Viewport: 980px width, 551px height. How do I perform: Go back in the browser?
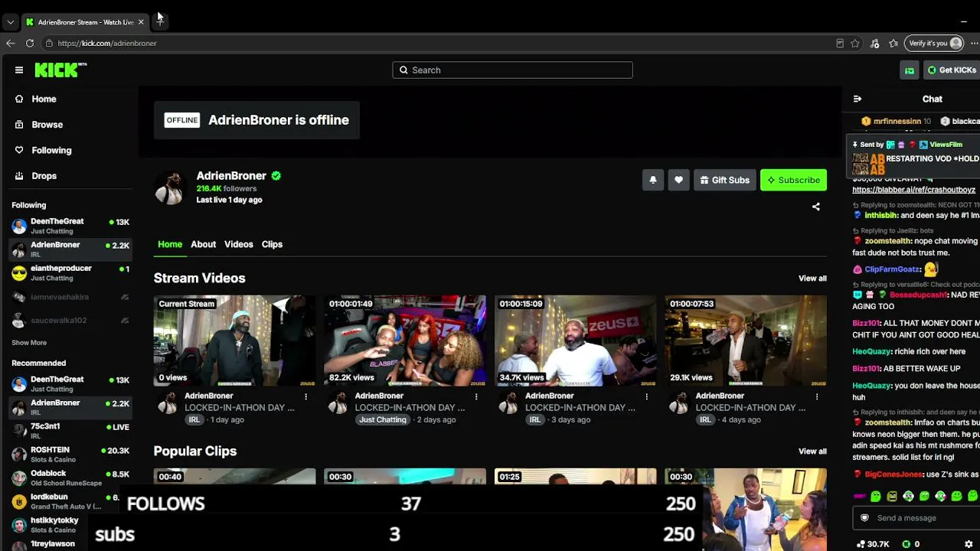11,43
